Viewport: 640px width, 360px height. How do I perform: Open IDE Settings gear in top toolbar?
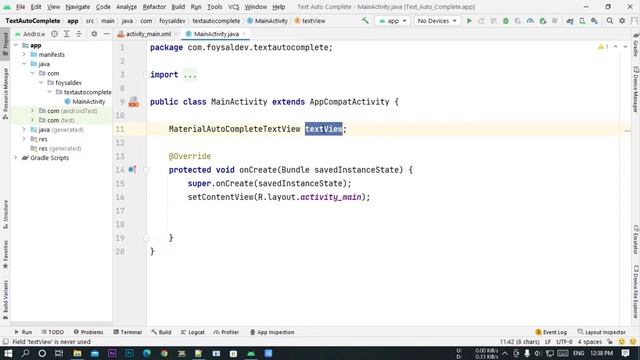[622, 20]
